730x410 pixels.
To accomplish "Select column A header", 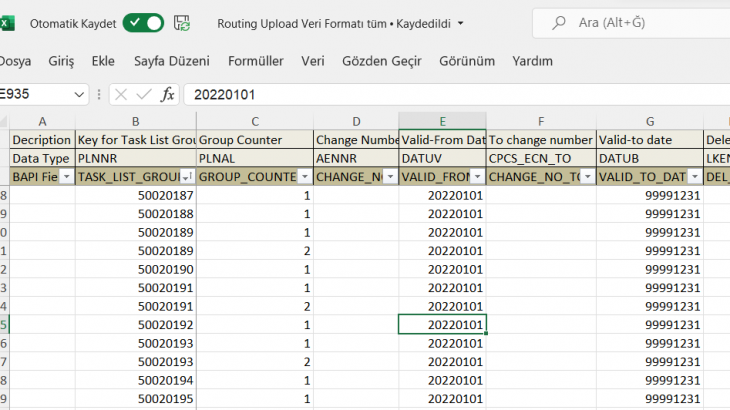I will click(42, 121).
